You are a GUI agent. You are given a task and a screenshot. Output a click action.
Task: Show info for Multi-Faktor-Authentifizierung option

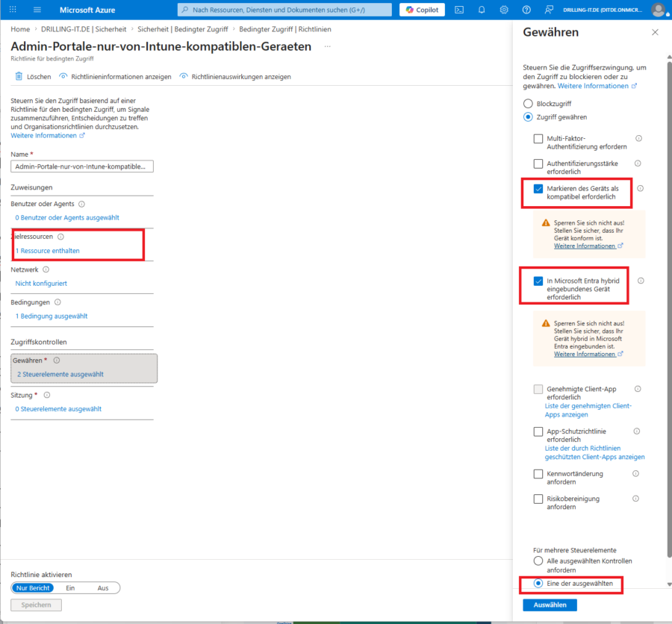pyautogui.click(x=638, y=138)
